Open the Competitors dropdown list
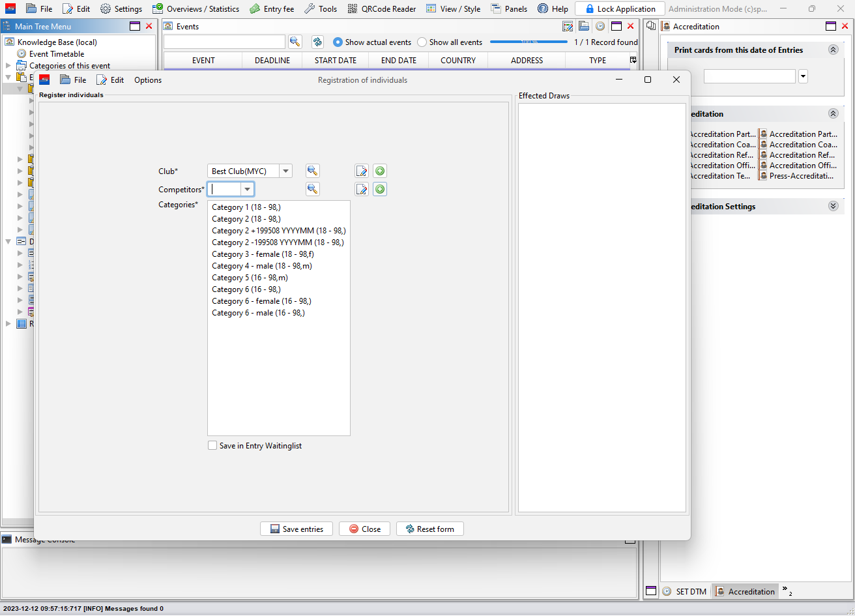The image size is (855, 616). [247, 189]
